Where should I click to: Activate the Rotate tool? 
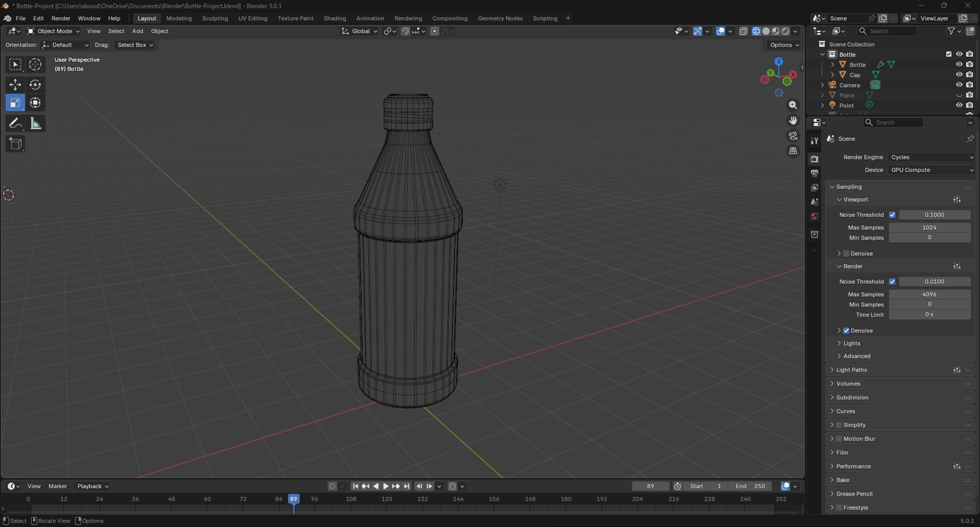35,84
